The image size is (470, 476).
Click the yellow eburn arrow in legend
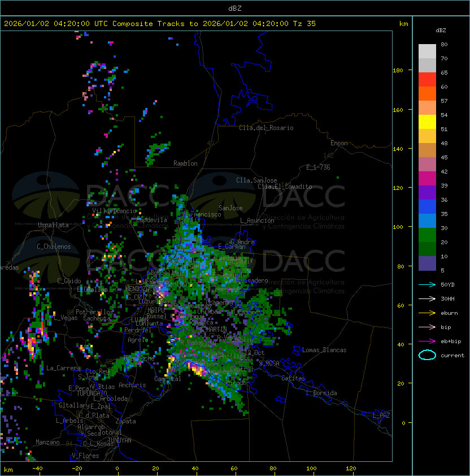(427, 313)
